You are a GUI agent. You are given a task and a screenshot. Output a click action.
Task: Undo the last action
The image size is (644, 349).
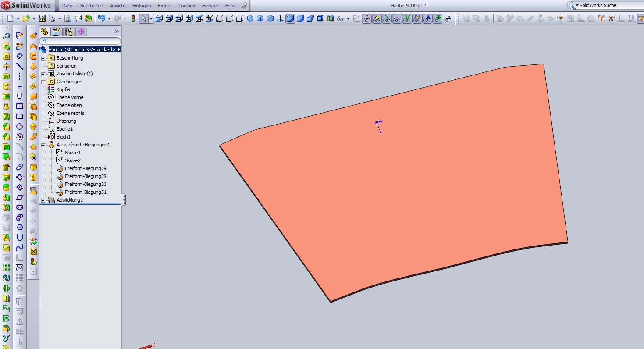click(x=102, y=19)
